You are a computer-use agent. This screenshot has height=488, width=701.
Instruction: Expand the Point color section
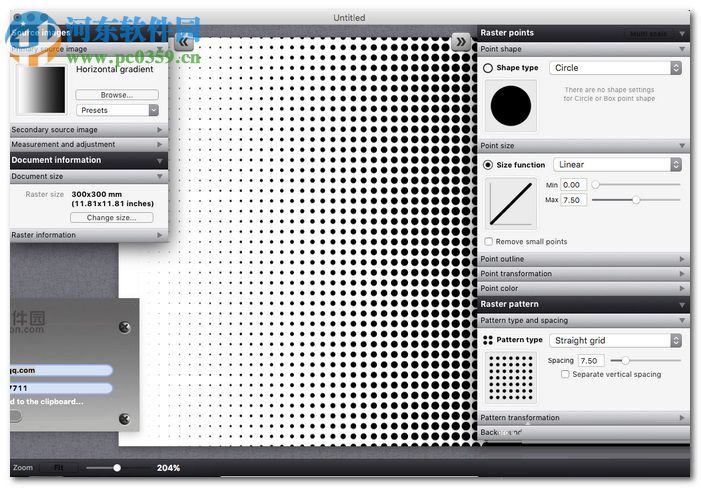pyautogui.click(x=584, y=289)
